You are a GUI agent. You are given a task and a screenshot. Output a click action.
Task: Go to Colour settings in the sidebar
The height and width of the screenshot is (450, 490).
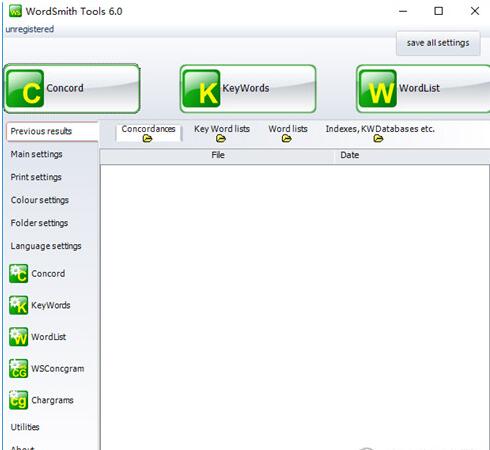pos(40,200)
